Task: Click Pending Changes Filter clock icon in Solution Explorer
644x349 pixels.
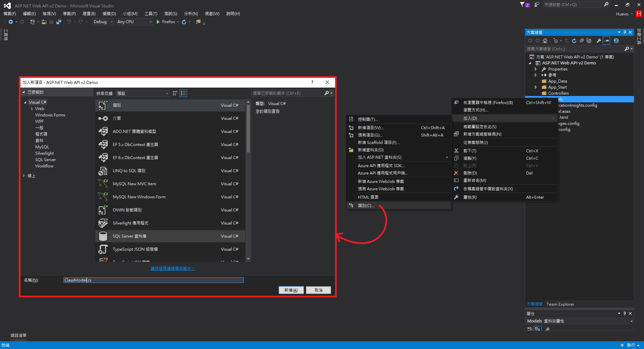Action: pos(556,41)
